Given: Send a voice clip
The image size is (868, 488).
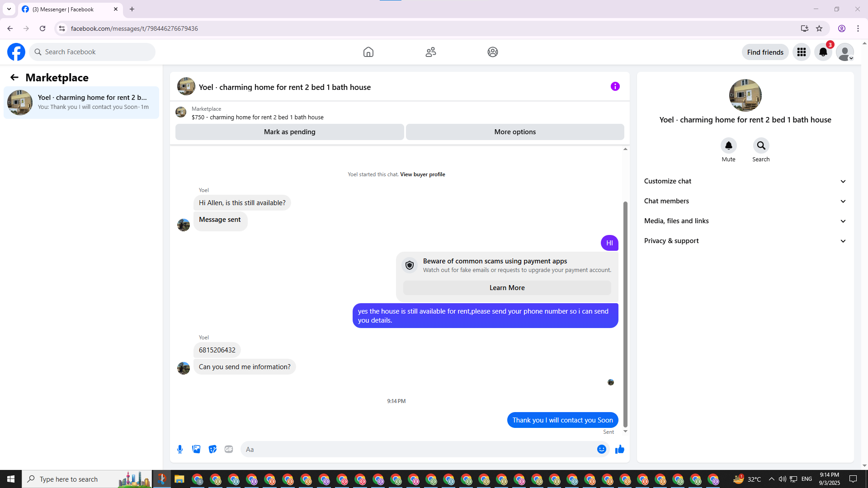Looking at the screenshot, I should 180,449.
